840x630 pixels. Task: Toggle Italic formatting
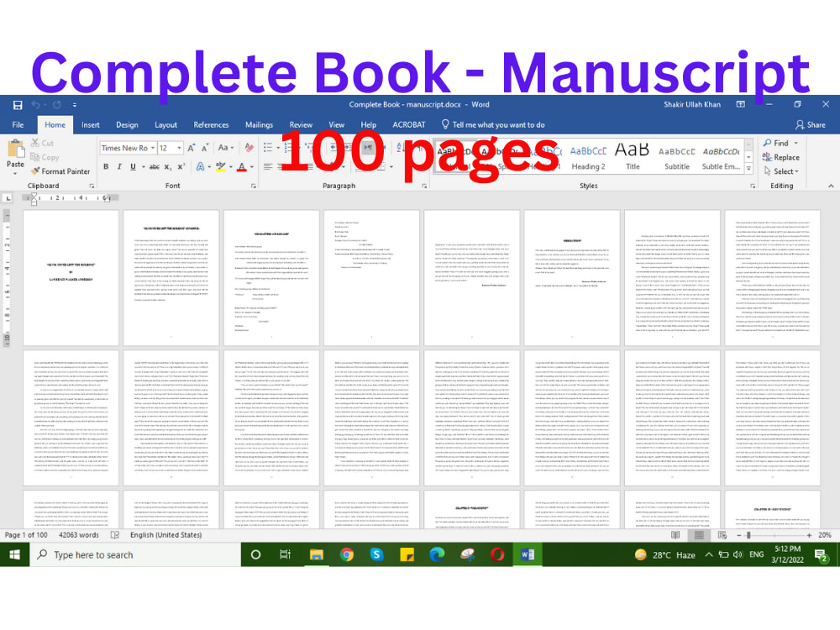(x=119, y=166)
